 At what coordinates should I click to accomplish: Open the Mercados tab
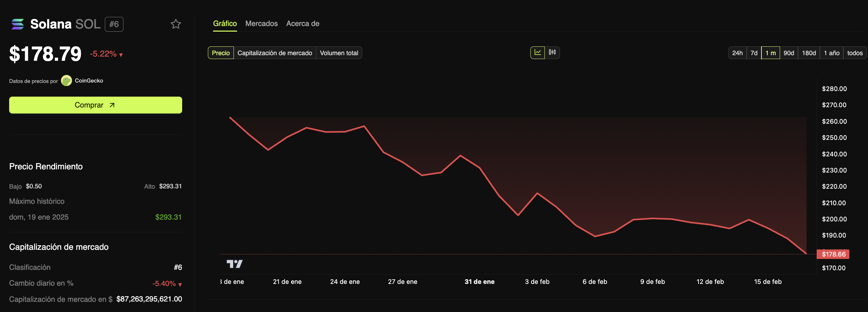tap(262, 24)
